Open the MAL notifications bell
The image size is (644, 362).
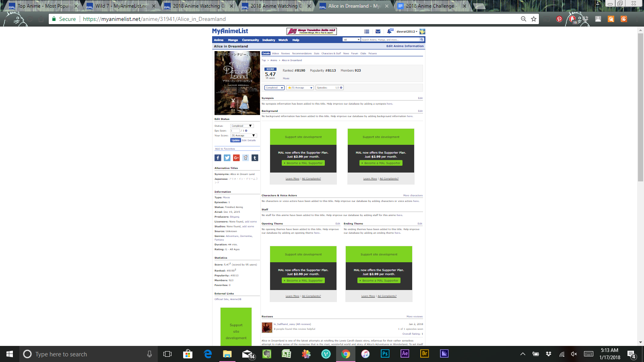(389, 31)
